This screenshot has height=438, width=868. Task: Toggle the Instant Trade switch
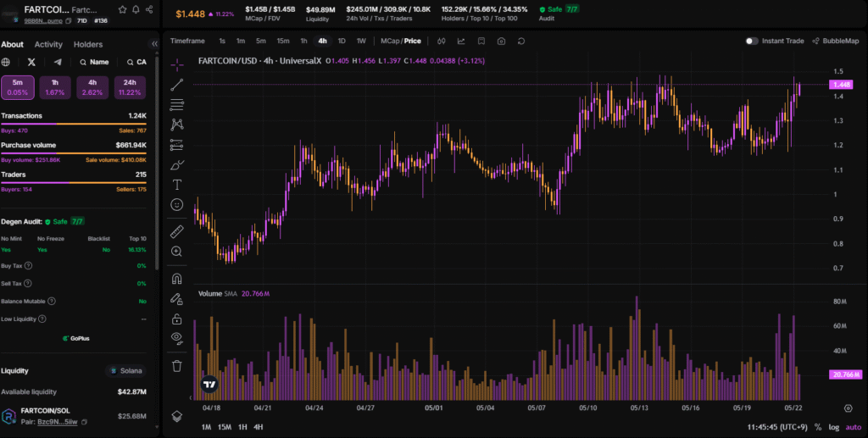click(x=751, y=41)
